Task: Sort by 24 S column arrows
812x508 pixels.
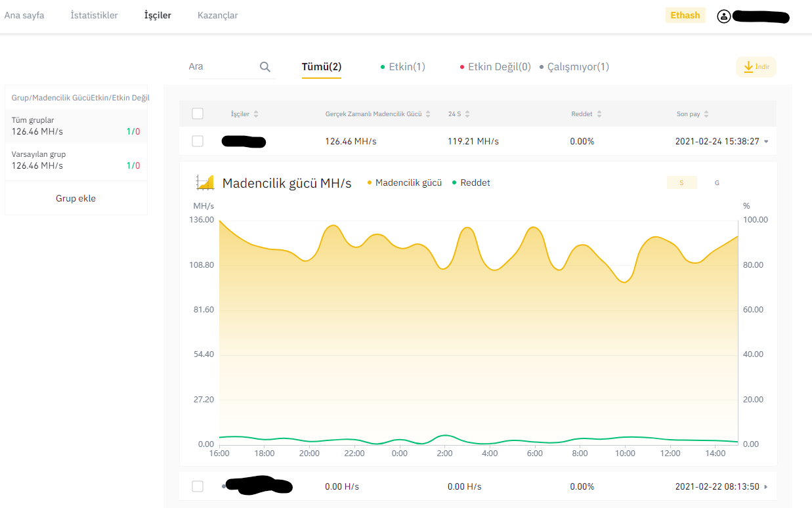Action: 467,114
